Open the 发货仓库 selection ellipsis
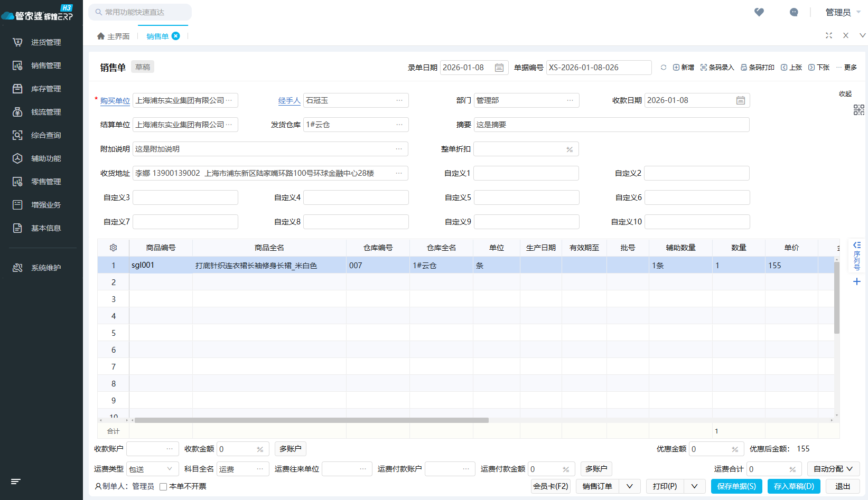The width and height of the screenshot is (868, 500). pyautogui.click(x=399, y=125)
